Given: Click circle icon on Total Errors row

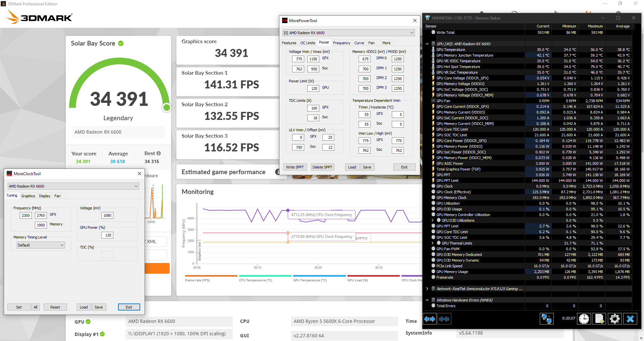Looking at the screenshot, I should click(x=433, y=306).
